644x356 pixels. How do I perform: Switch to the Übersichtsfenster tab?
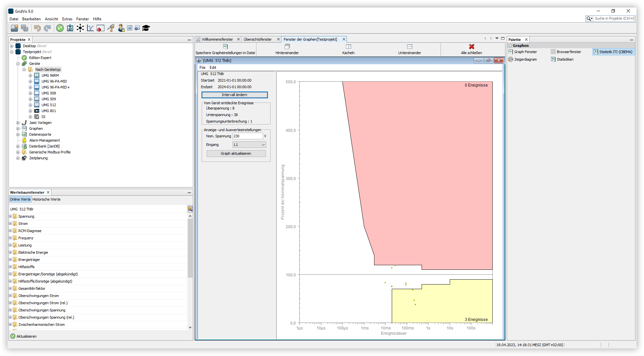(258, 39)
